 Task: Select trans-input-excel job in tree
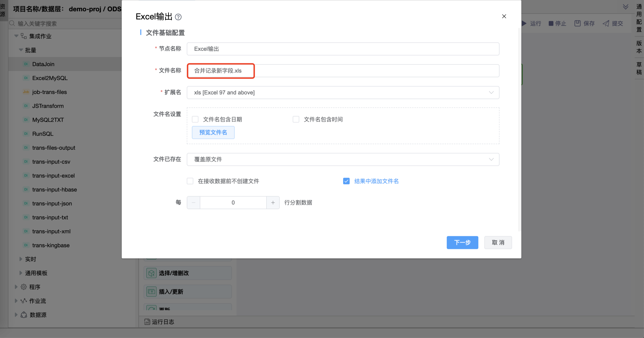[53, 176]
